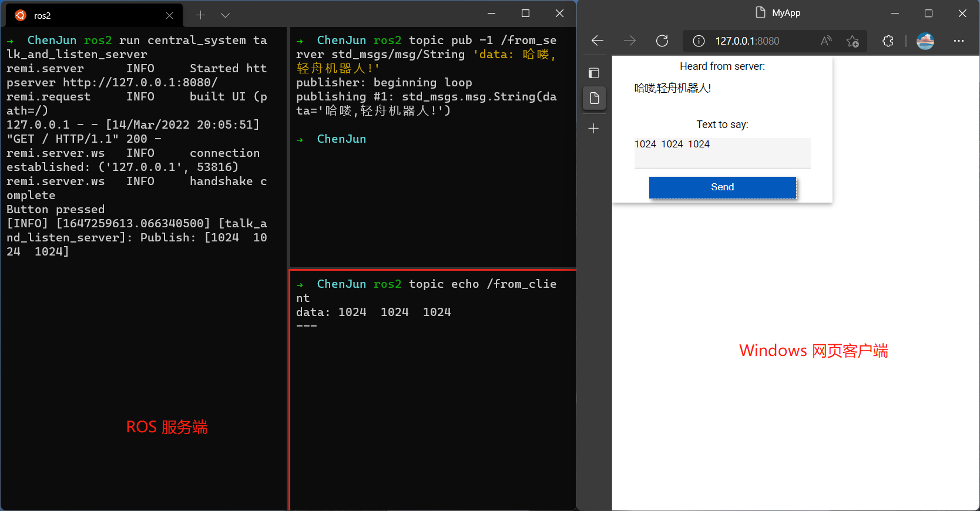The width and height of the screenshot is (980, 511).
Task: Click the 'Heard from server:' label
Action: (723, 66)
